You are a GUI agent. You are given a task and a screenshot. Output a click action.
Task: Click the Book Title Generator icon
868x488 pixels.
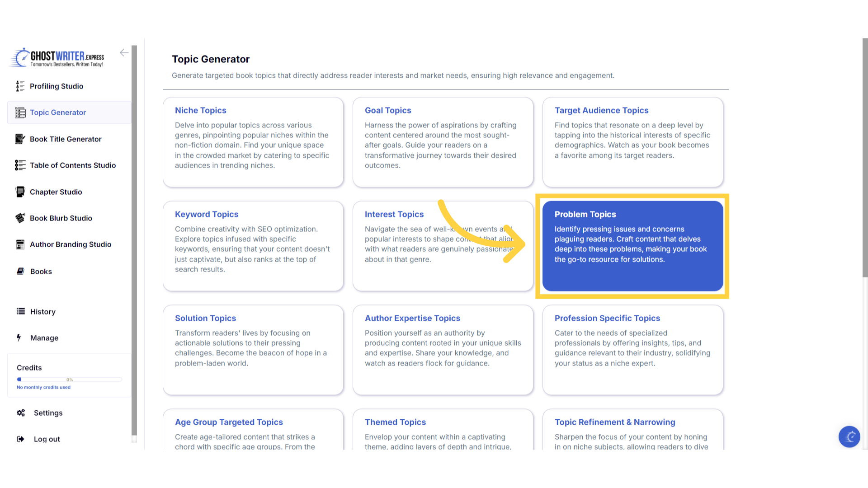pyautogui.click(x=20, y=139)
